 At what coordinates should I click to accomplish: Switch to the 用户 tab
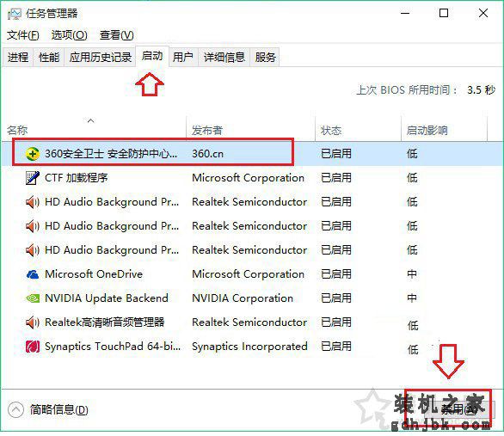point(183,58)
